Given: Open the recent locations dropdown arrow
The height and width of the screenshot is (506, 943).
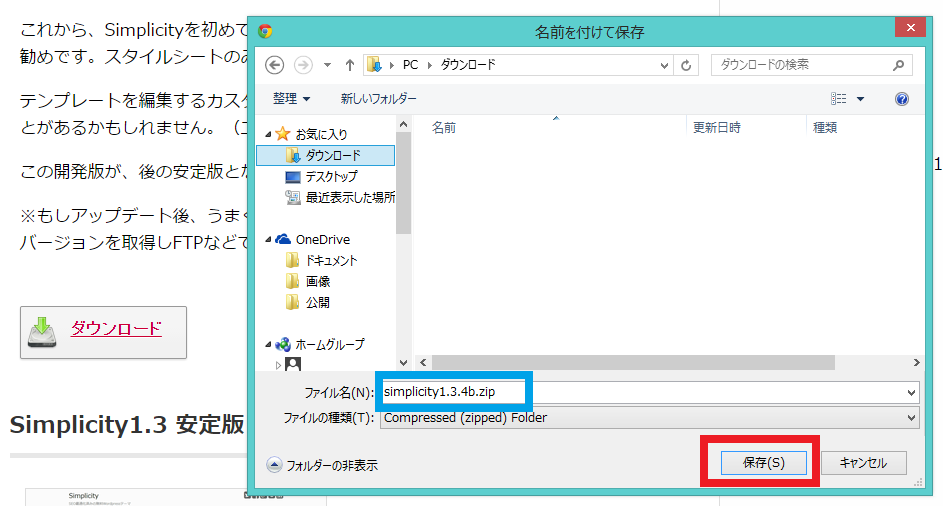Looking at the screenshot, I should 327,65.
